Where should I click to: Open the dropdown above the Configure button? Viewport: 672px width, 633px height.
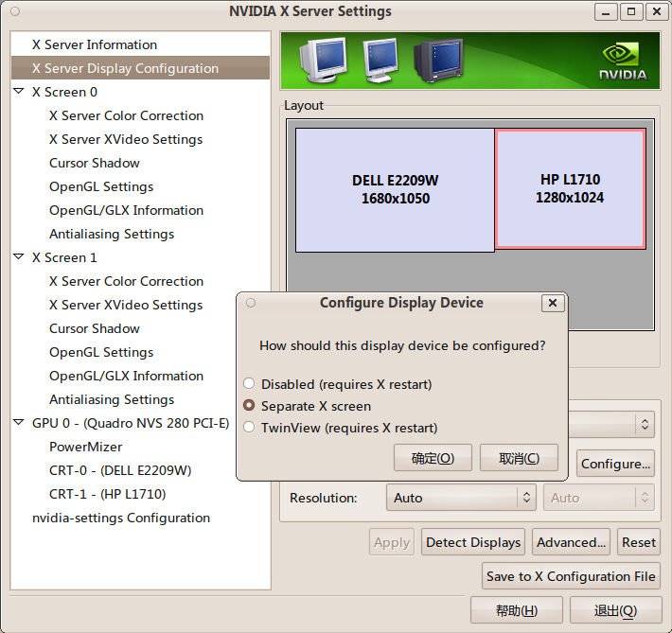[x=611, y=424]
